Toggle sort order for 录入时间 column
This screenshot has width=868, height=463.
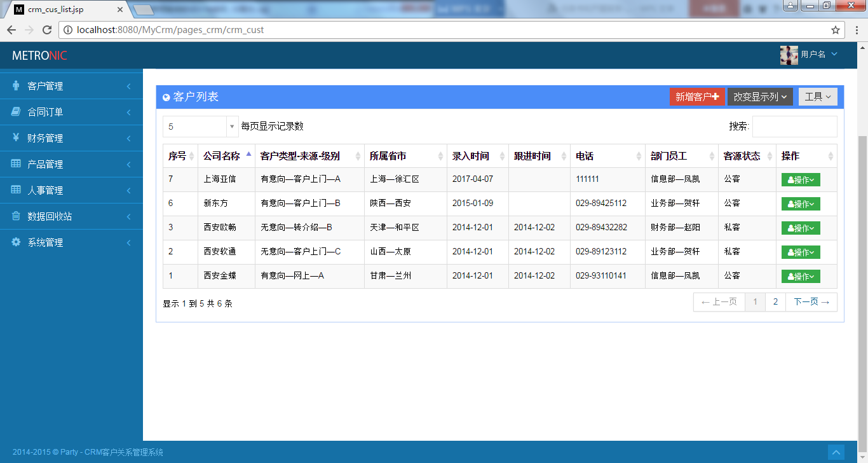coord(473,155)
